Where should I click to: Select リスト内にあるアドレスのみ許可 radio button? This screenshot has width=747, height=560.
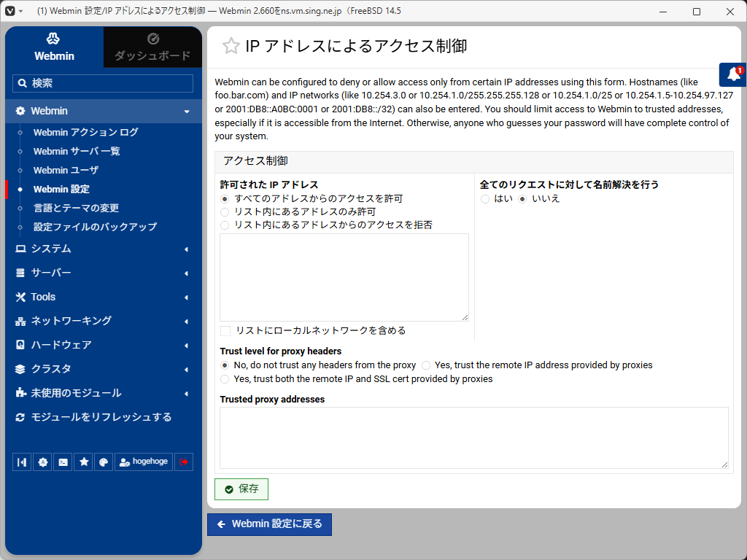(225, 212)
